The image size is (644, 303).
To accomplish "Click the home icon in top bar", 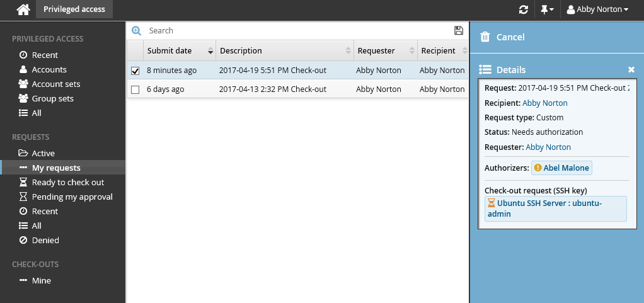I will pyautogui.click(x=23, y=9).
